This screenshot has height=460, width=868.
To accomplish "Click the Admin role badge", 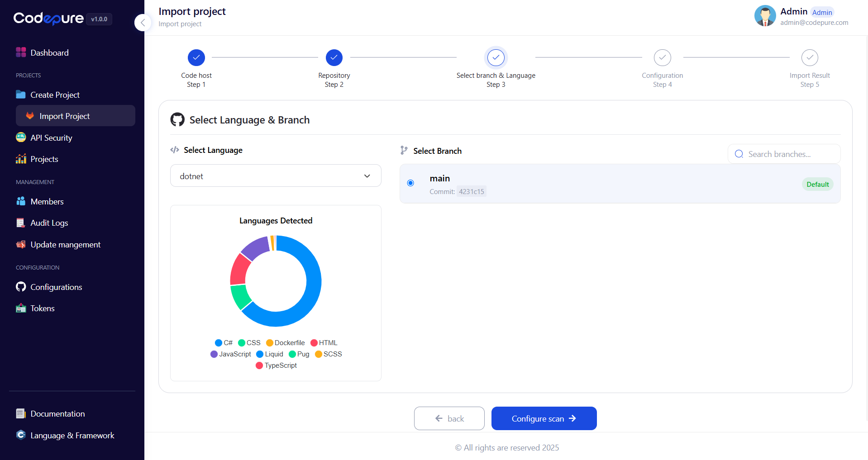I will (822, 12).
